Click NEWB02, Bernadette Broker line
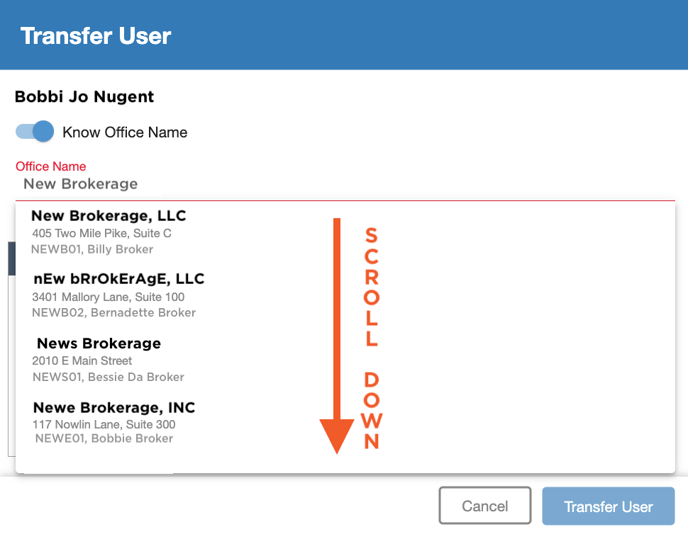Image resolution: width=688 pixels, height=534 pixels. pyautogui.click(x=114, y=312)
